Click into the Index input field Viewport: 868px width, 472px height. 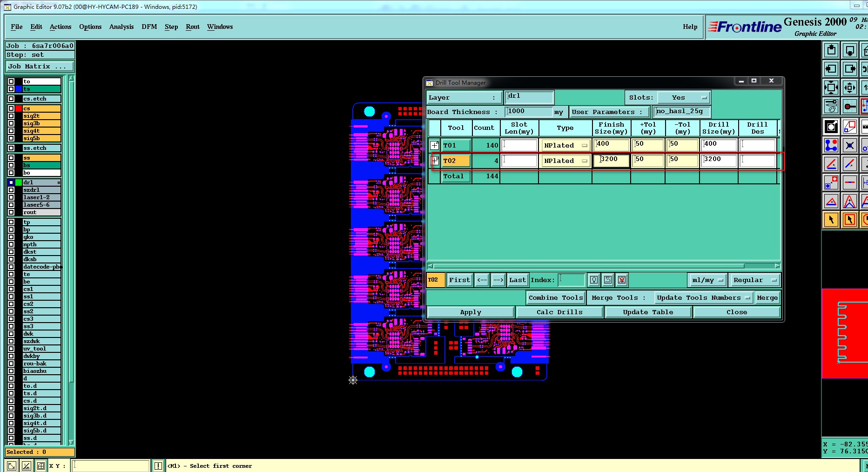point(571,280)
